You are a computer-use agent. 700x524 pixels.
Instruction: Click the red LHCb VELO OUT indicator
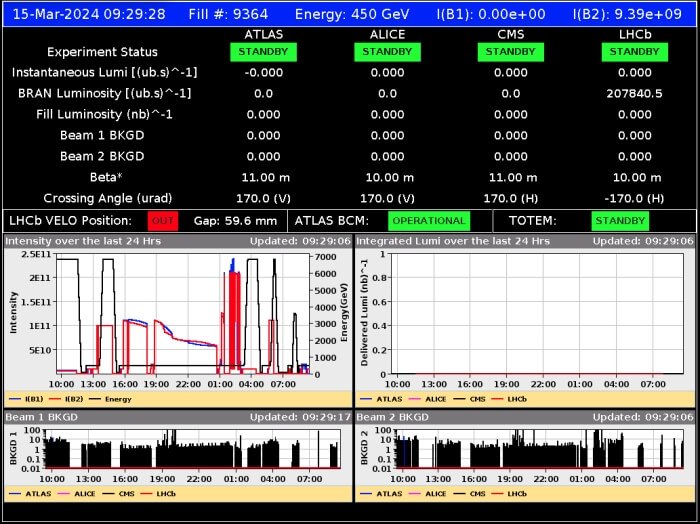(x=162, y=220)
